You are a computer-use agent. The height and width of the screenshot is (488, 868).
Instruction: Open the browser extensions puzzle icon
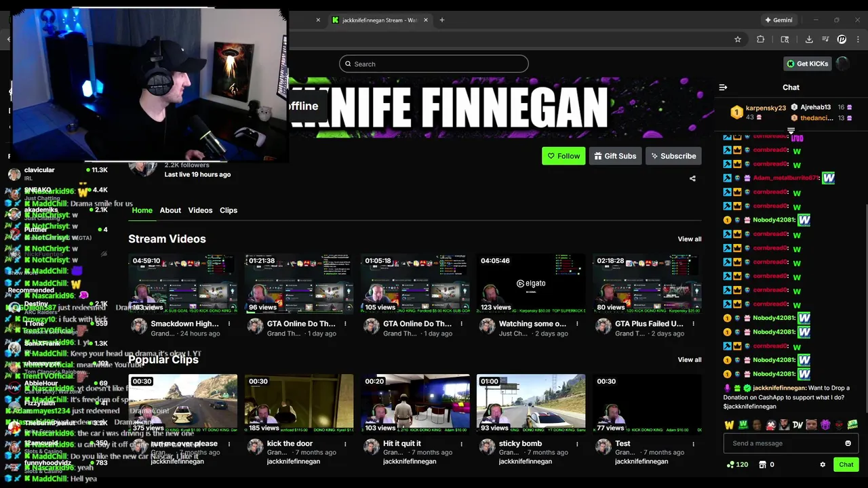click(760, 39)
